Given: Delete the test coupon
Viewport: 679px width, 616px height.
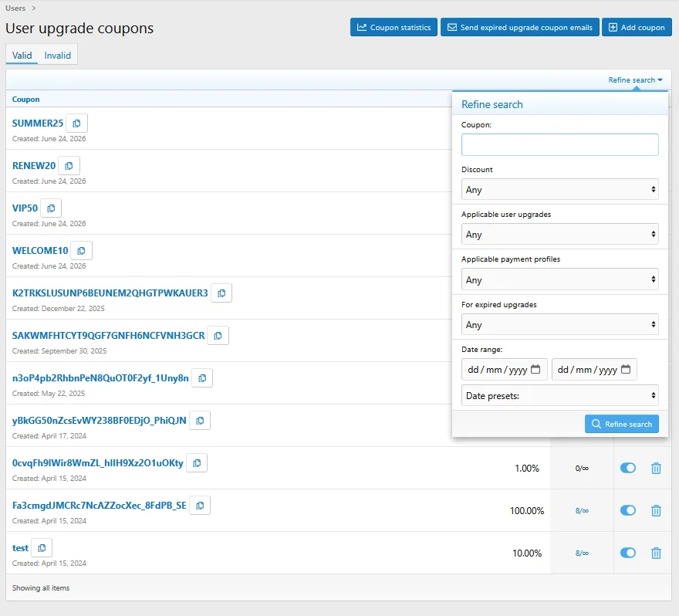Looking at the screenshot, I should point(656,553).
